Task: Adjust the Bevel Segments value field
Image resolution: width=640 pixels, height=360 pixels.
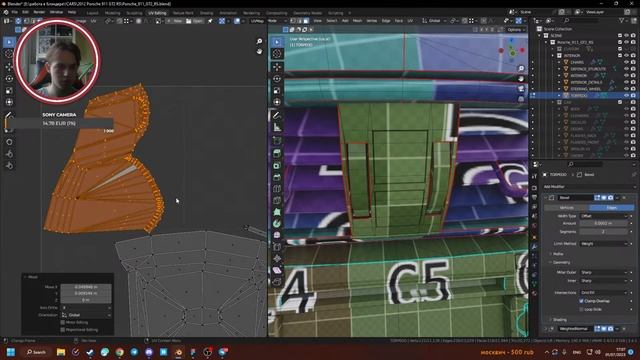Action: tap(604, 232)
